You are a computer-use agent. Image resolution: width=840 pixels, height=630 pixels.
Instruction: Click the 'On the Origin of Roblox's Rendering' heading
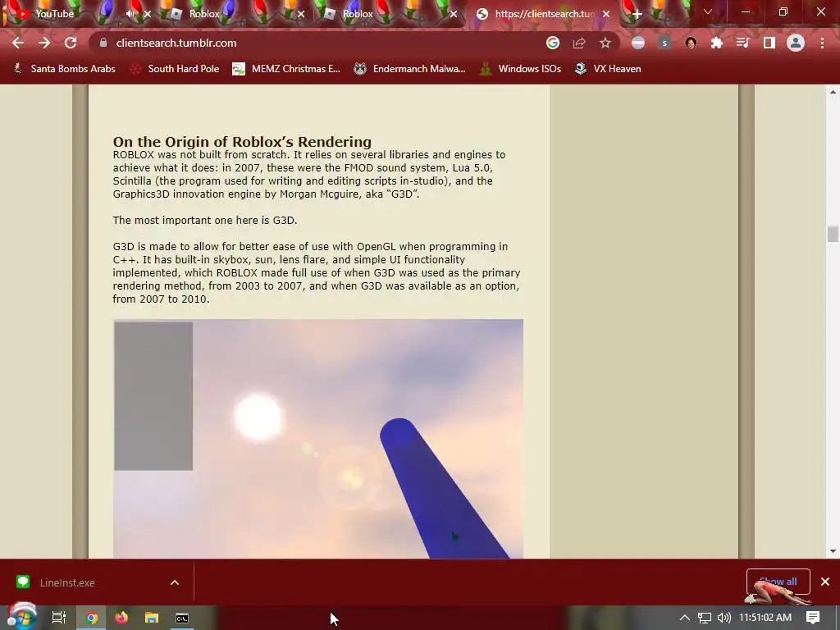click(242, 141)
